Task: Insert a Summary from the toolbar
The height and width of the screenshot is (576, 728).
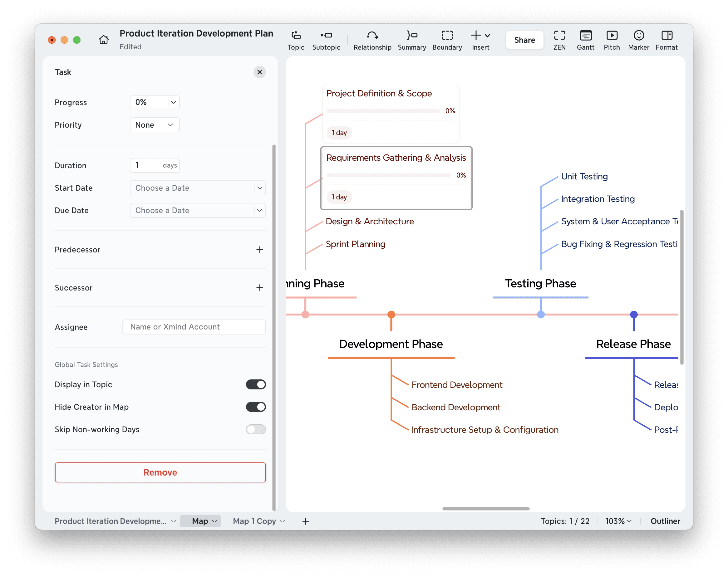Action: (x=411, y=39)
